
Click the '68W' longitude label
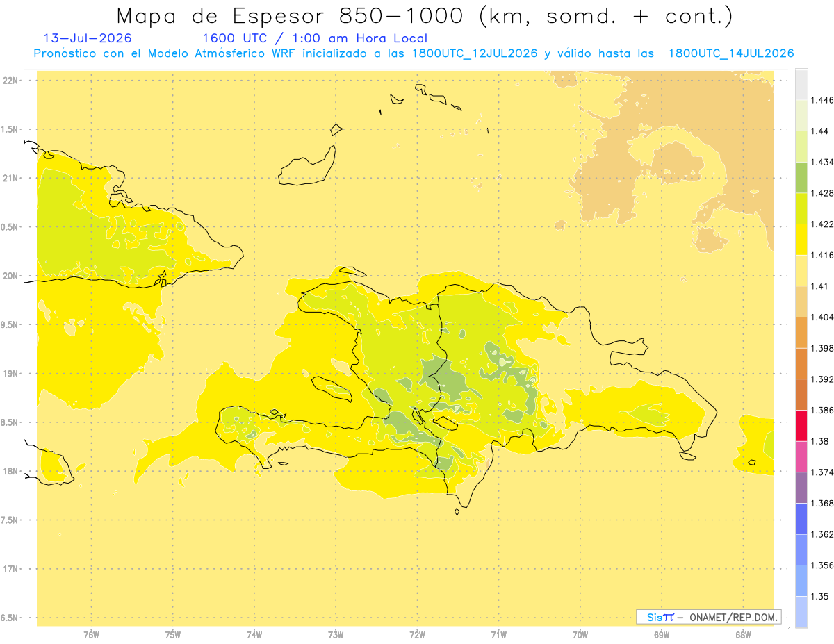pos(743,635)
